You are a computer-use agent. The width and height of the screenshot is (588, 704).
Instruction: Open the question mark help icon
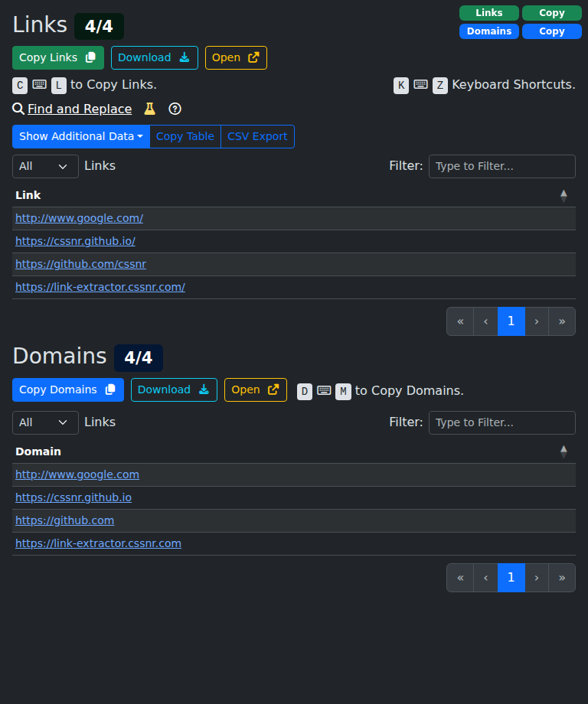(x=175, y=109)
